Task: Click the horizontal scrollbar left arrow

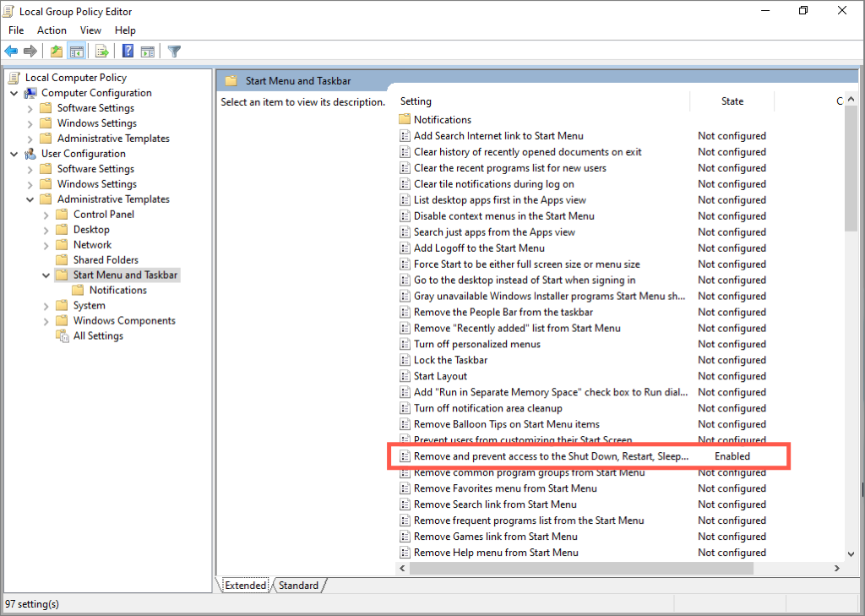Action: (x=403, y=568)
